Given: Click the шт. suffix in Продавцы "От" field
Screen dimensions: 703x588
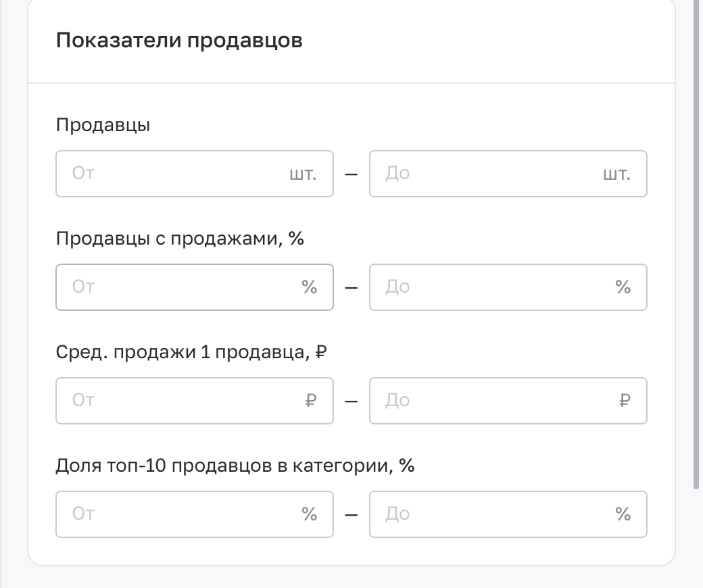Looking at the screenshot, I should (x=303, y=174).
